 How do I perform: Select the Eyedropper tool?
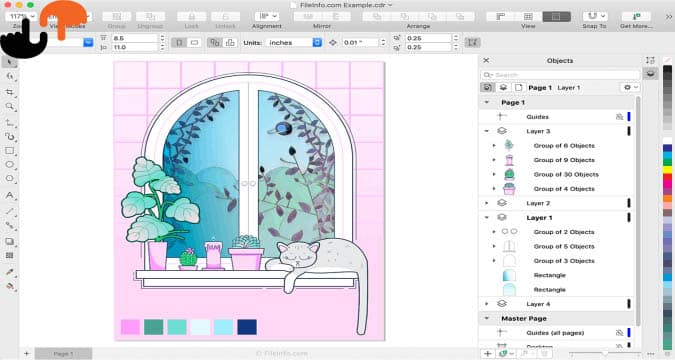9,272
